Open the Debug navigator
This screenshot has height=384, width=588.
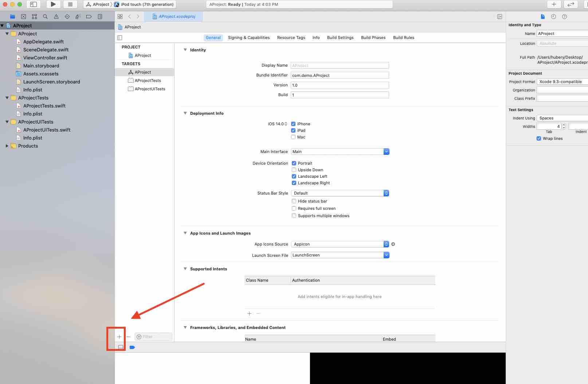(78, 16)
